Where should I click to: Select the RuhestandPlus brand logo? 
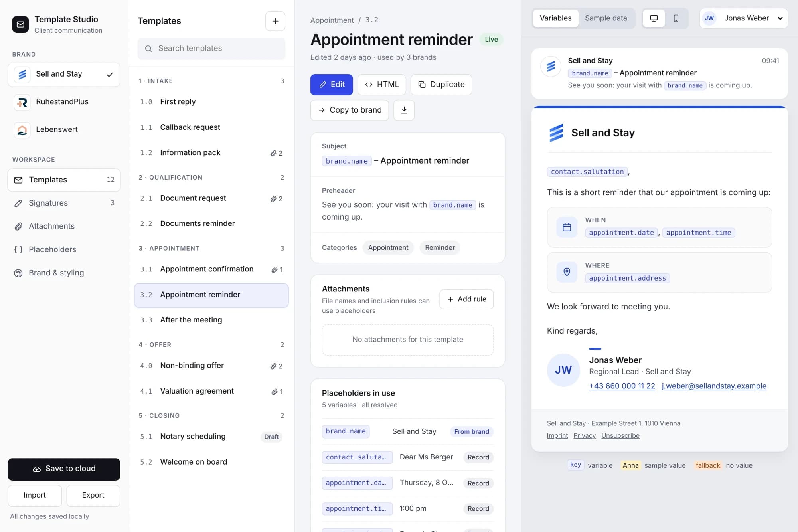coord(22,102)
